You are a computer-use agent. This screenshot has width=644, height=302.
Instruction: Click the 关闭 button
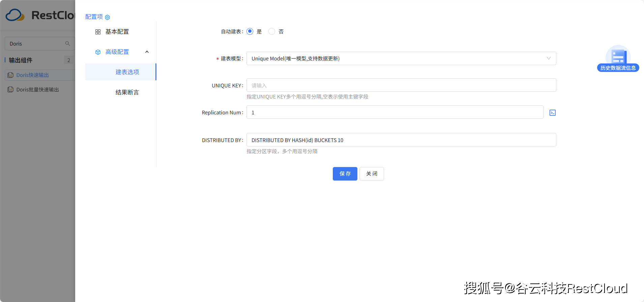(371, 174)
